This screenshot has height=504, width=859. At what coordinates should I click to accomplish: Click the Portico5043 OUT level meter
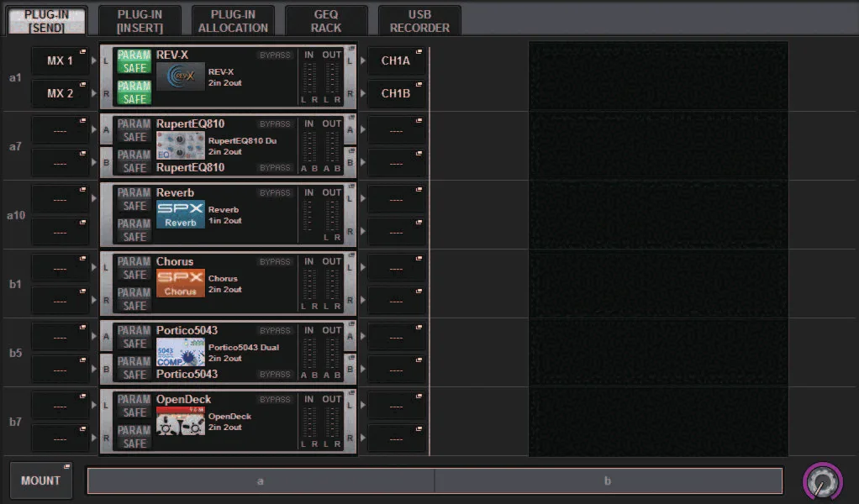(331, 354)
